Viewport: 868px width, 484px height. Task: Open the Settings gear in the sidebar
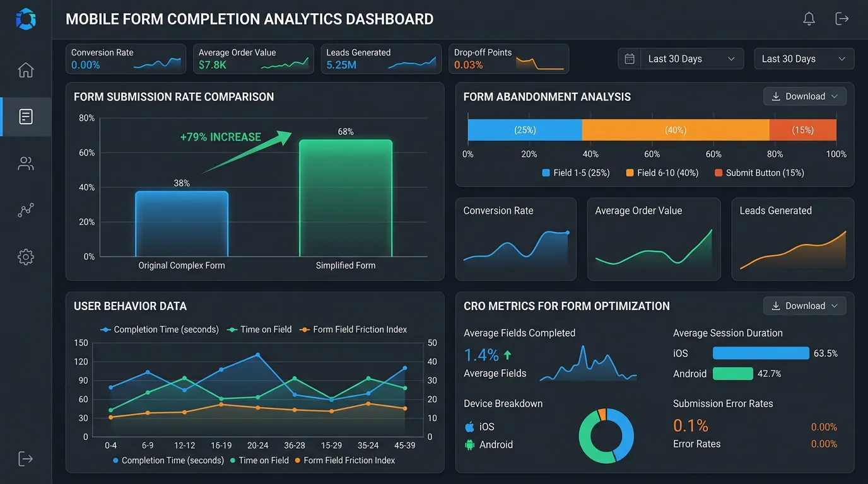(26, 257)
